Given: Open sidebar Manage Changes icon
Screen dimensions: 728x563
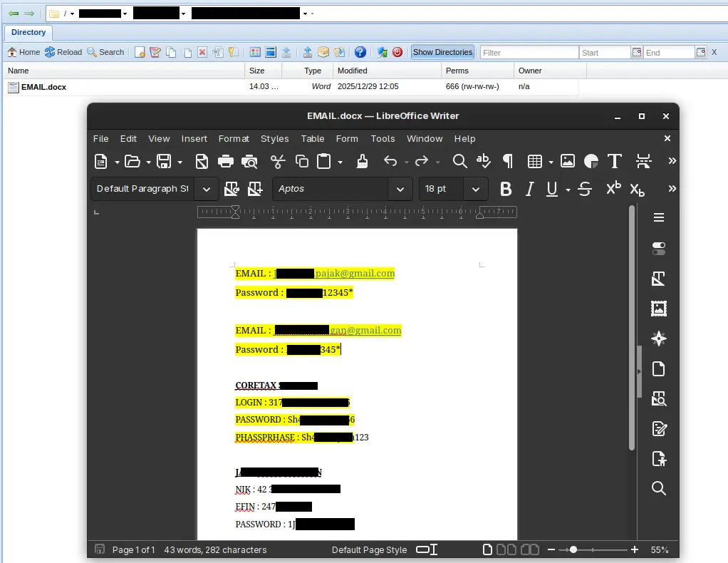Looking at the screenshot, I should 659,429.
